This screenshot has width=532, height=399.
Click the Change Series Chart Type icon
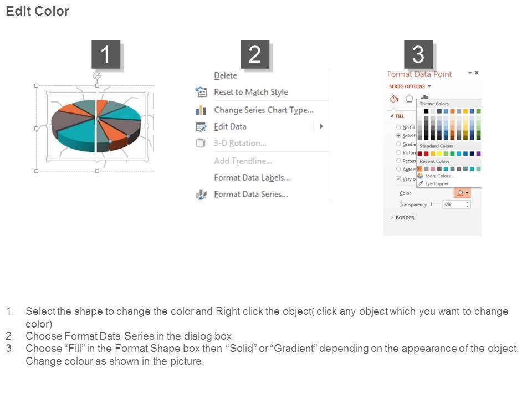[x=201, y=110]
